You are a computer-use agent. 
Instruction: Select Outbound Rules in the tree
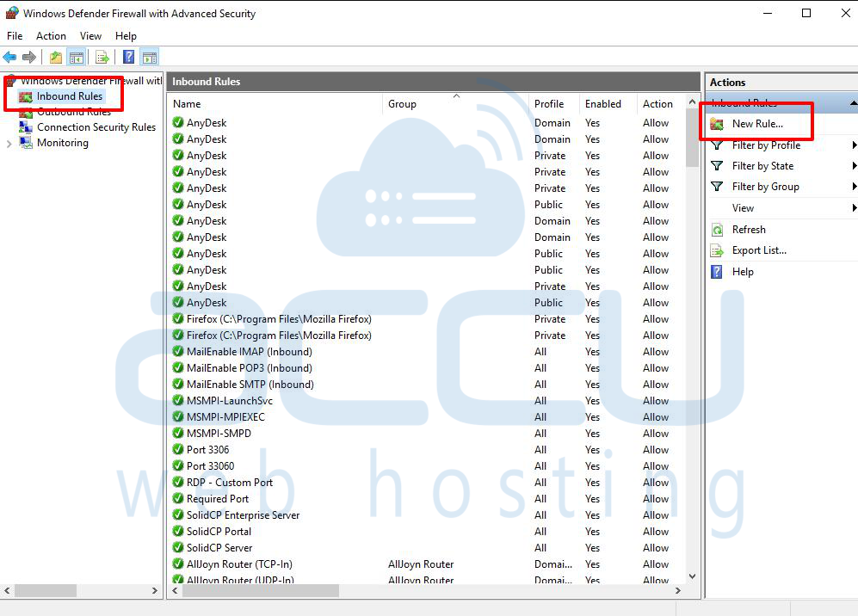pyautogui.click(x=72, y=112)
